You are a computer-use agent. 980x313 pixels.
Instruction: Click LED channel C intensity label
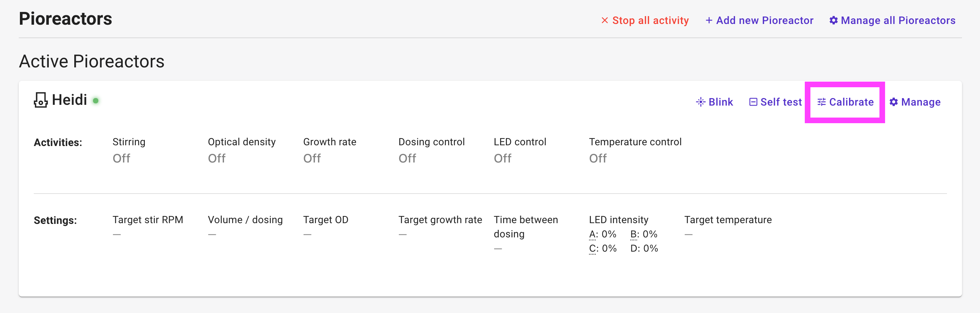(x=592, y=249)
